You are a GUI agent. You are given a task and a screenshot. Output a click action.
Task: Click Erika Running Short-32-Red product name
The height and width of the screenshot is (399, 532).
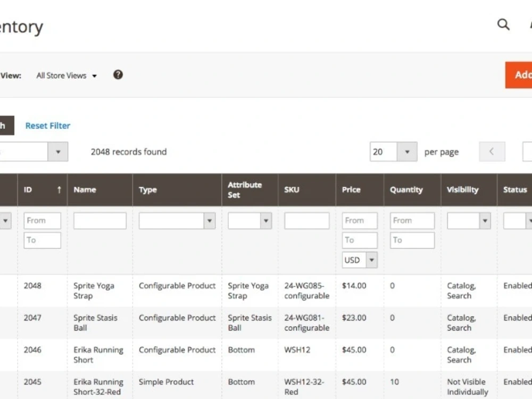98,387
